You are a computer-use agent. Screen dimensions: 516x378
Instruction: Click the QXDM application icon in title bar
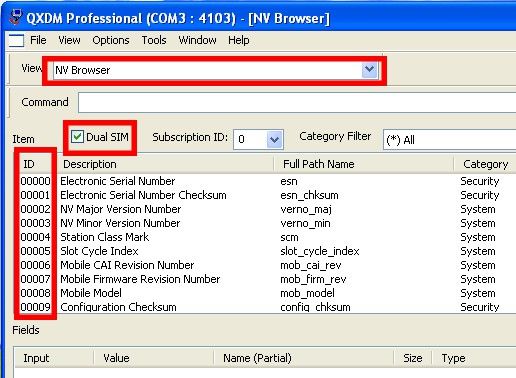pos(15,18)
